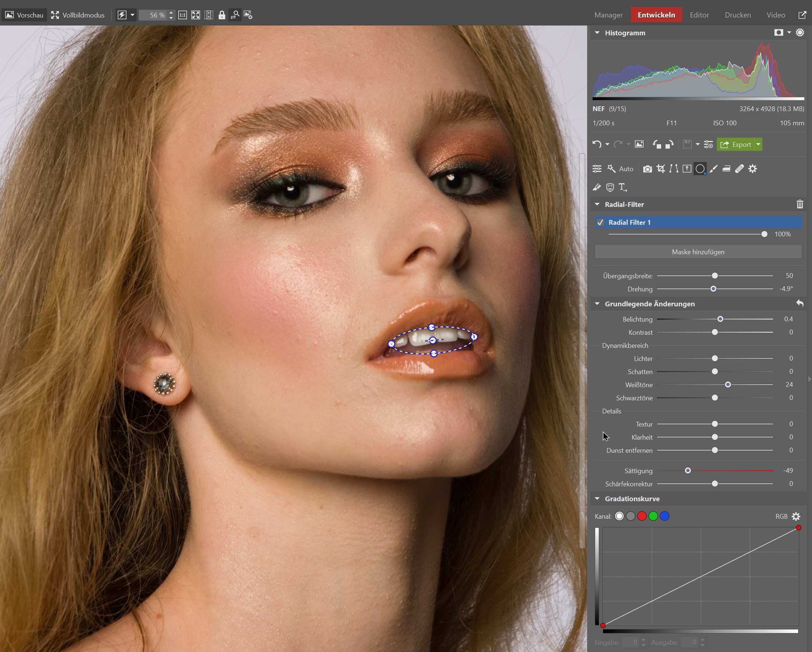This screenshot has height=652, width=812.
Task: Select the red curve channel
Action: coord(642,516)
